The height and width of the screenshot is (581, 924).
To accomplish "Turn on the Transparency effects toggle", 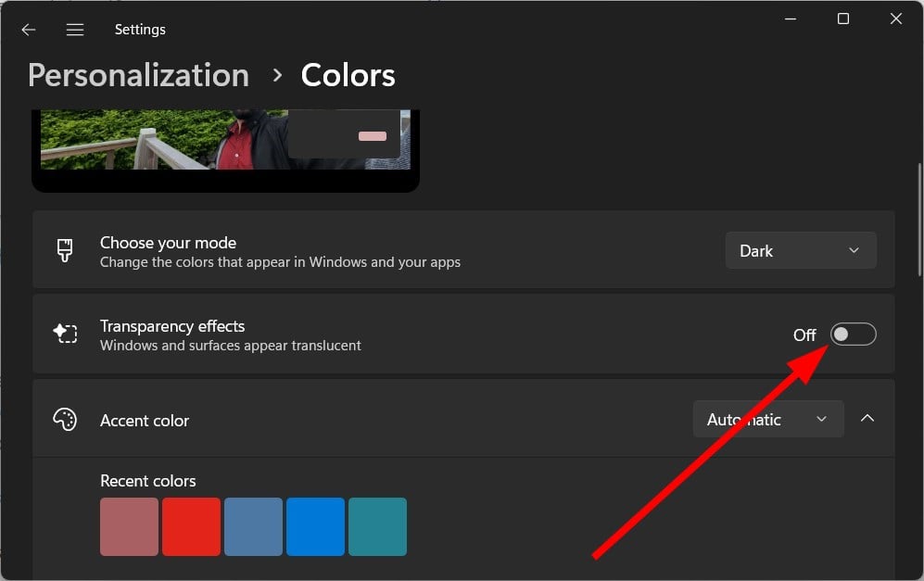I will pyautogui.click(x=853, y=335).
